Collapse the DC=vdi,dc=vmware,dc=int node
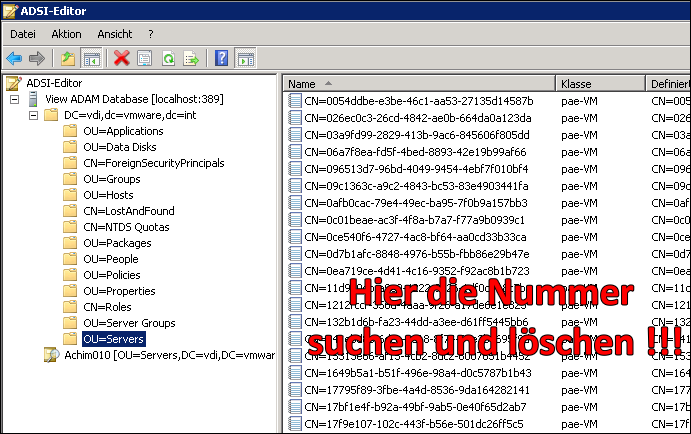 (34, 115)
